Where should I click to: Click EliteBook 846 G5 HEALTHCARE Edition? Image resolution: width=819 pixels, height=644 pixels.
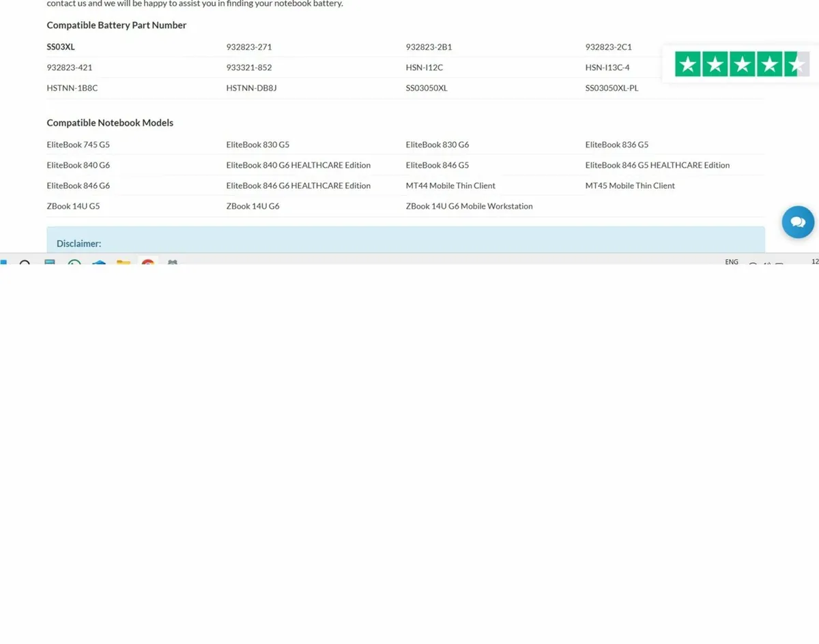[x=657, y=165]
